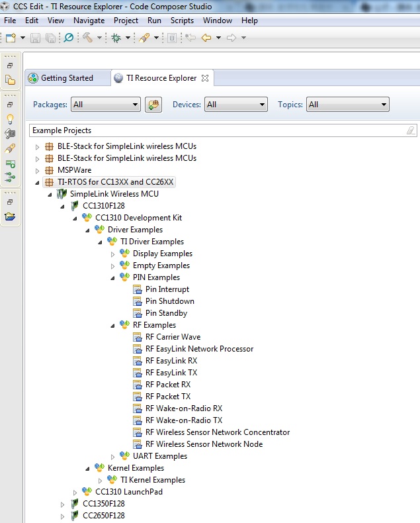Select RF Wireless Sensor Network Node
The width and height of the screenshot is (420, 523).
pyautogui.click(x=204, y=444)
